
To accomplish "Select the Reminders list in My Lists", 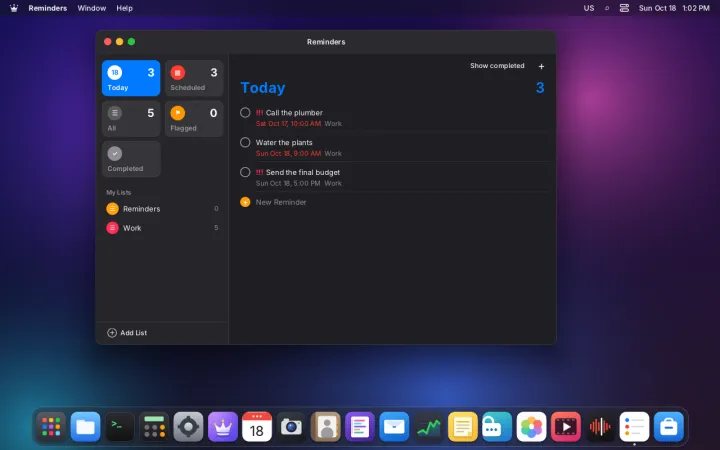I will pyautogui.click(x=162, y=208).
